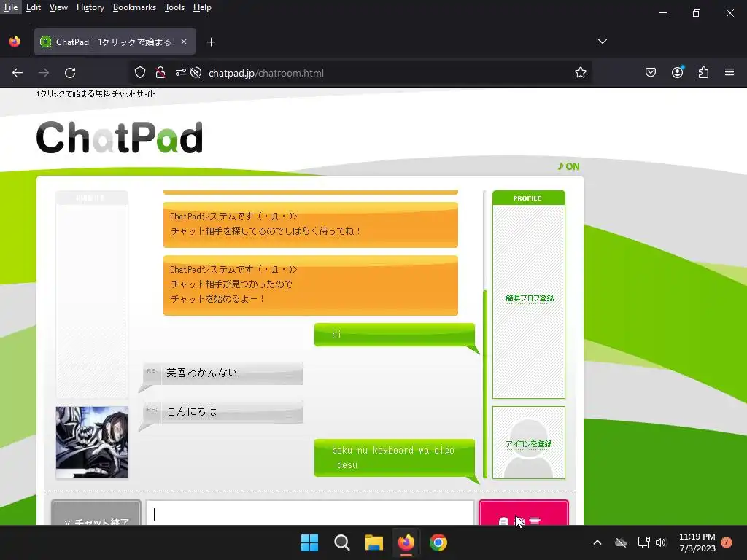Click the forward arrow navigation button
The width and height of the screenshot is (747, 560).
(x=44, y=73)
